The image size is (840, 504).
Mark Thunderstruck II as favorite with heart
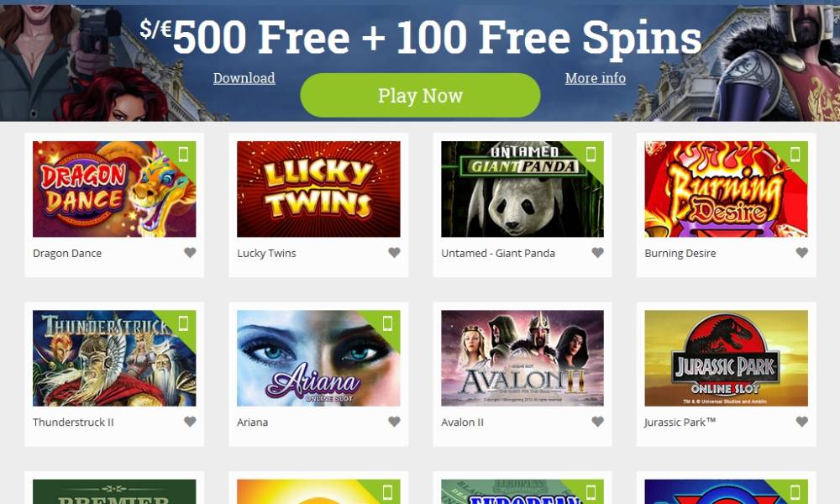click(x=190, y=422)
